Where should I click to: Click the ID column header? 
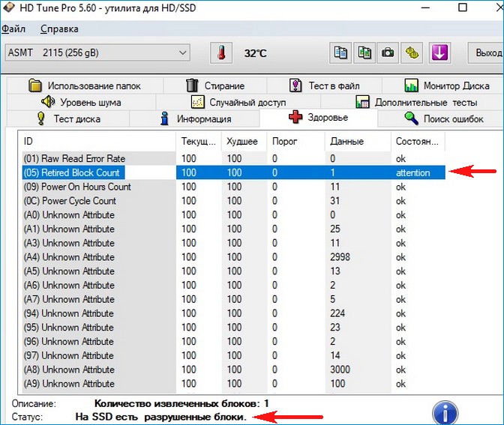[x=97, y=141]
